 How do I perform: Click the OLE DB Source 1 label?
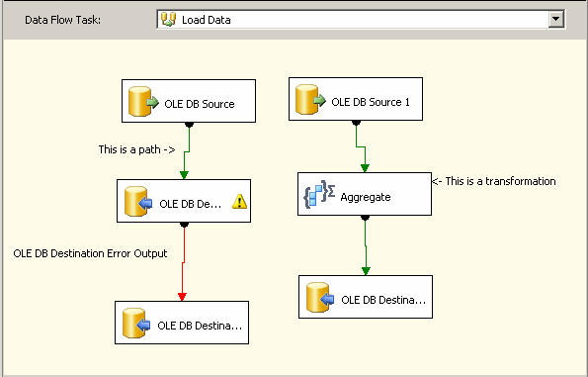[371, 102]
